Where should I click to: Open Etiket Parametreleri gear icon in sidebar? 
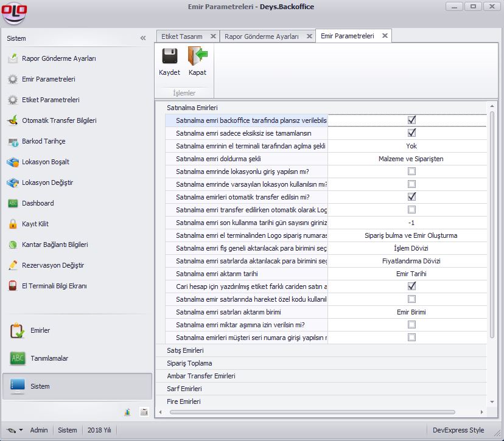pyautogui.click(x=13, y=100)
